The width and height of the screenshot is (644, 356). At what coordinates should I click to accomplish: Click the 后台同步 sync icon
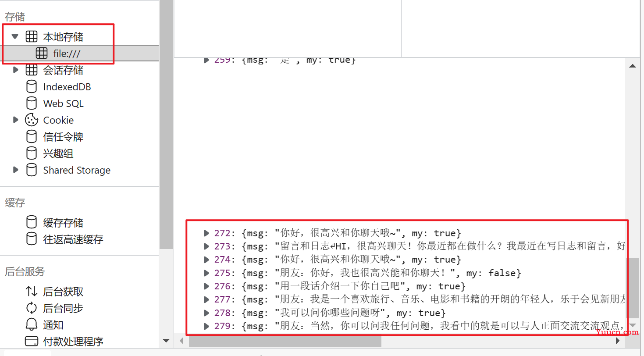click(32, 308)
